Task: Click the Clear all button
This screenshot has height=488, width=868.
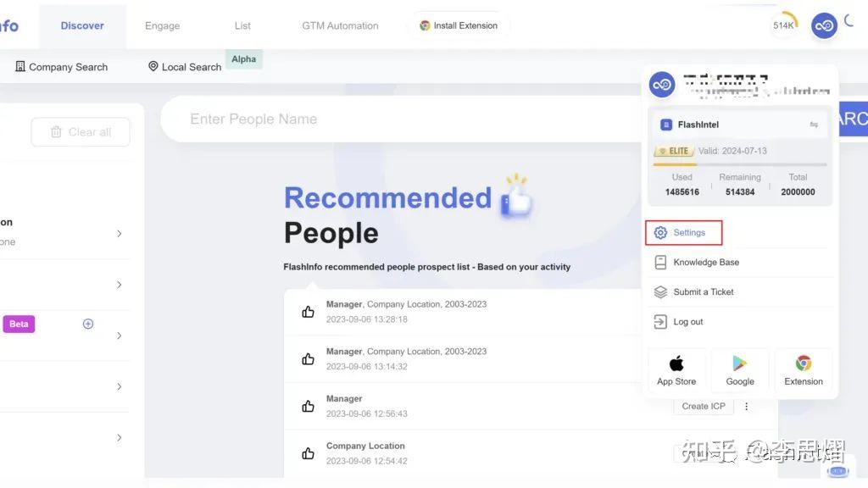Action: [80, 131]
